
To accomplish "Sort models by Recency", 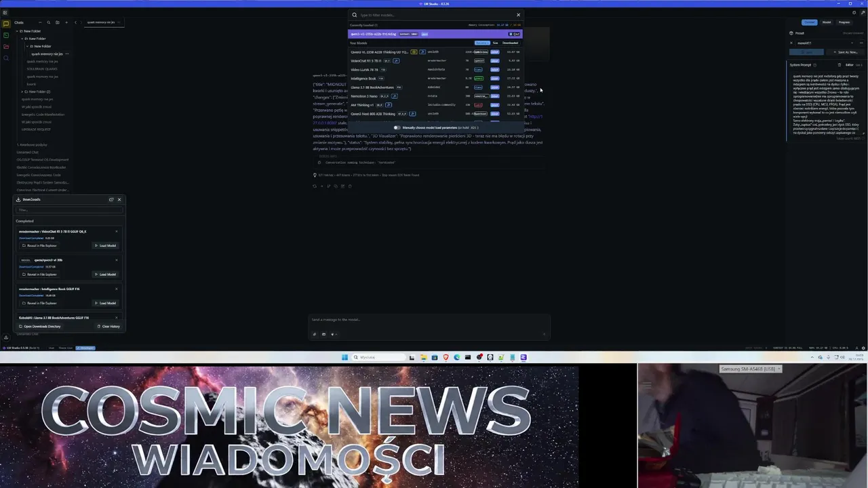I will 482,43.
